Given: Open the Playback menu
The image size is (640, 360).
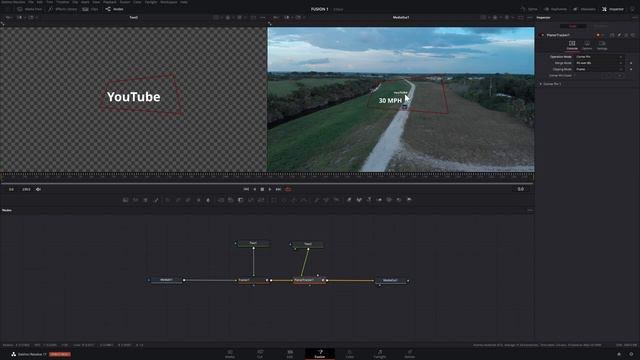Looking at the screenshot, I should pos(109,2).
